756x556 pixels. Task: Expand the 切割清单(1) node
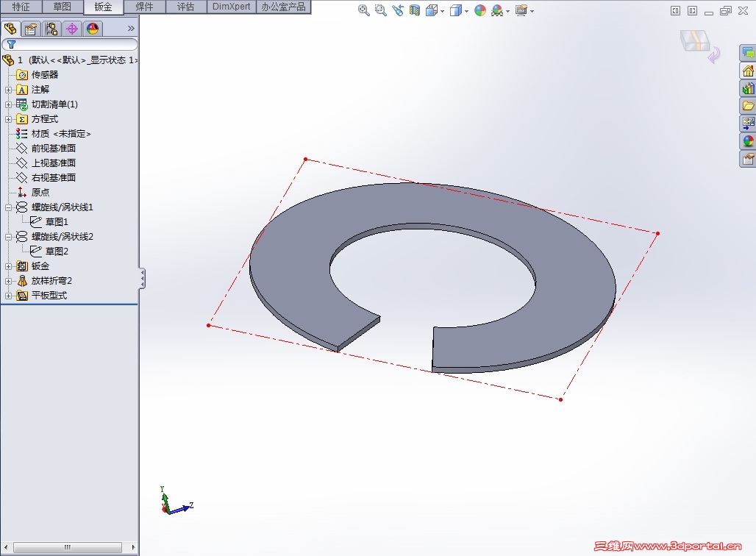pyautogui.click(x=8, y=104)
